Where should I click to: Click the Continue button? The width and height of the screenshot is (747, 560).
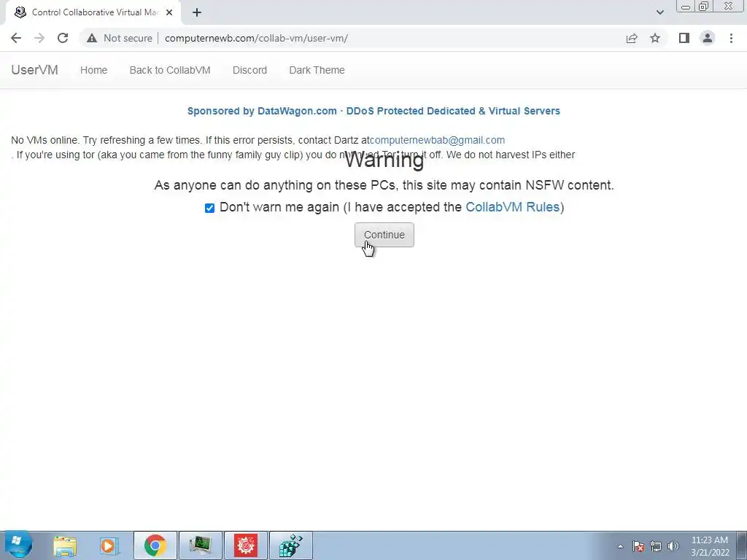pos(384,235)
